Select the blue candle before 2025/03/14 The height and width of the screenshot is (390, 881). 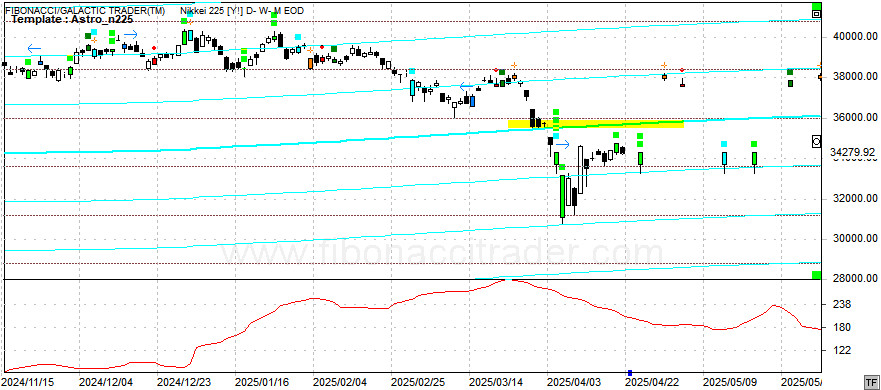click(x=473, y=102)
